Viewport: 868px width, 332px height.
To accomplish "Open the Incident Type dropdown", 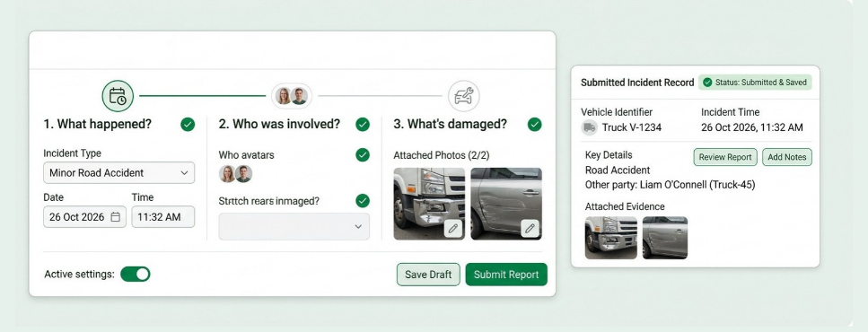I will click(x=119, y=172).
